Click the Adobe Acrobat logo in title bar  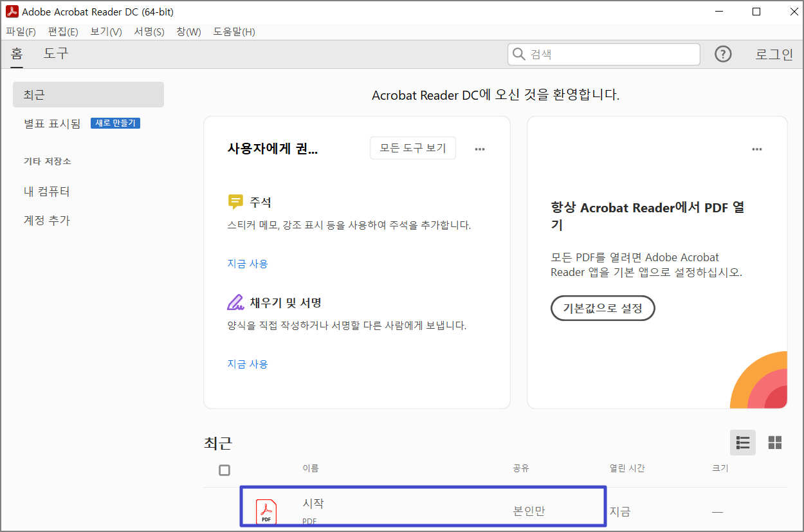[12, 12]
